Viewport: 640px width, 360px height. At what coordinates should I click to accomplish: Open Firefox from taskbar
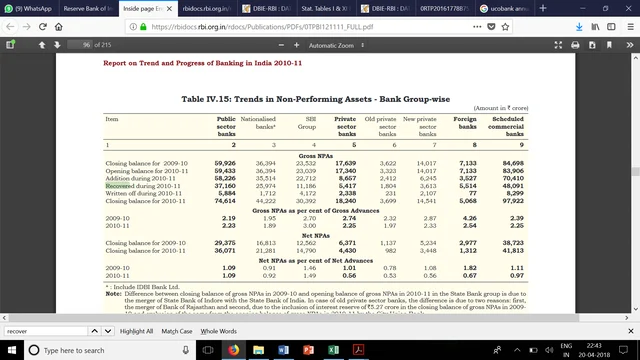(x=233, y=350)
